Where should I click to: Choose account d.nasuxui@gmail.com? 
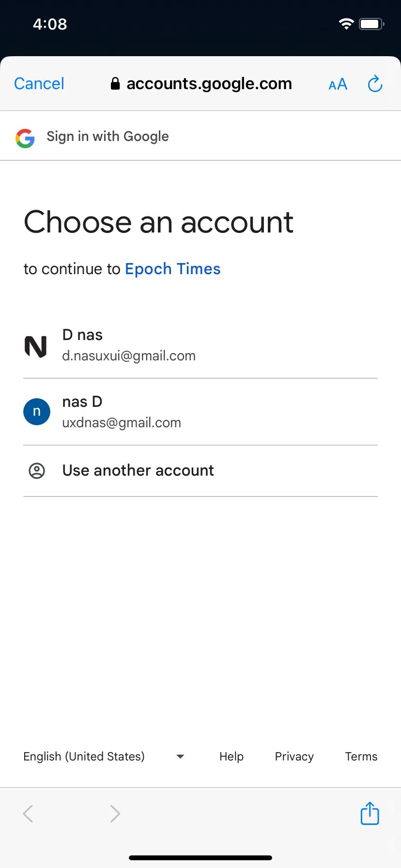200,346
